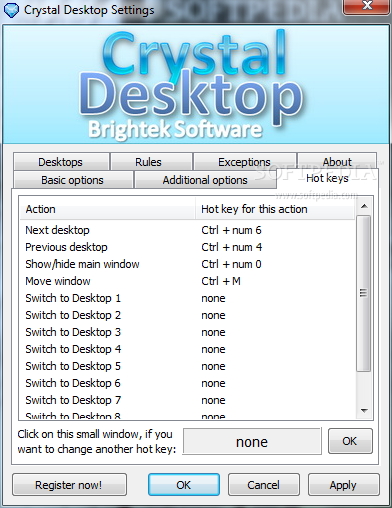Click the list scroll-down arrow
Screen dimensions: 392x508
(364, 411)
